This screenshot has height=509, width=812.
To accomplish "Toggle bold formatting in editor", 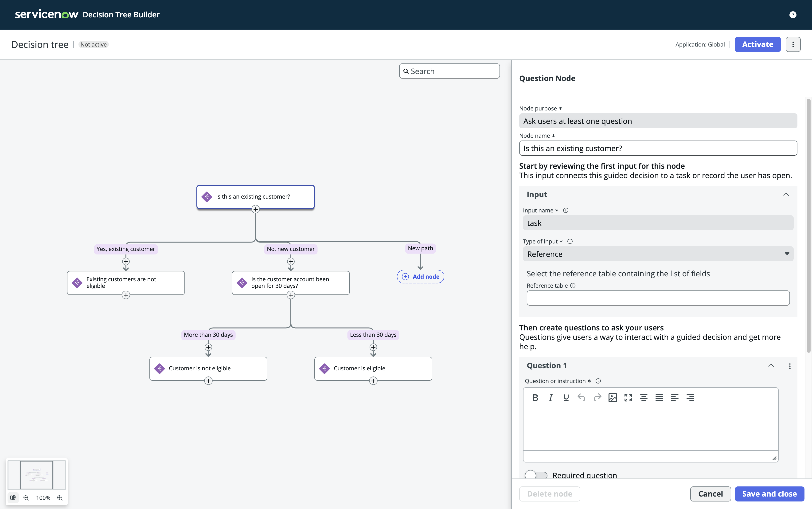I will pos(535,398).
